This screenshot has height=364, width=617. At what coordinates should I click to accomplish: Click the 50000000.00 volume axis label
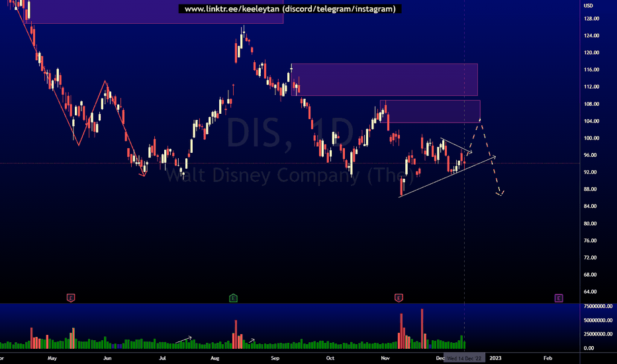(598, 320)
